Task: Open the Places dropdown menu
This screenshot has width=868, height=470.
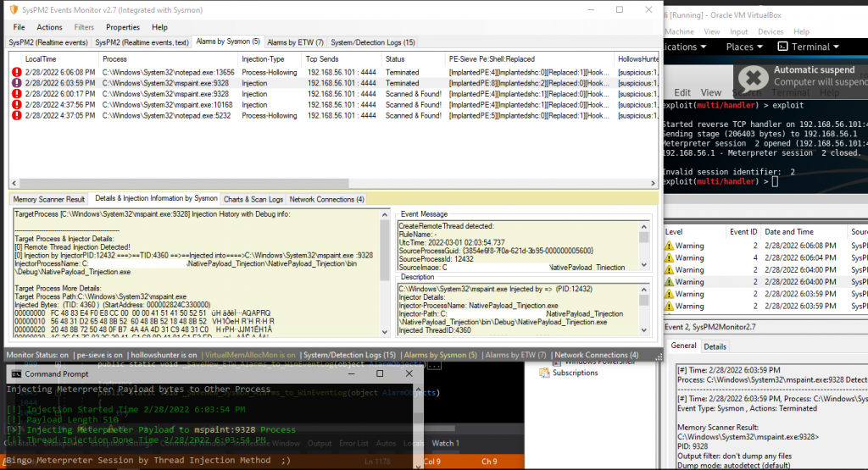Action: pos(744,47)
